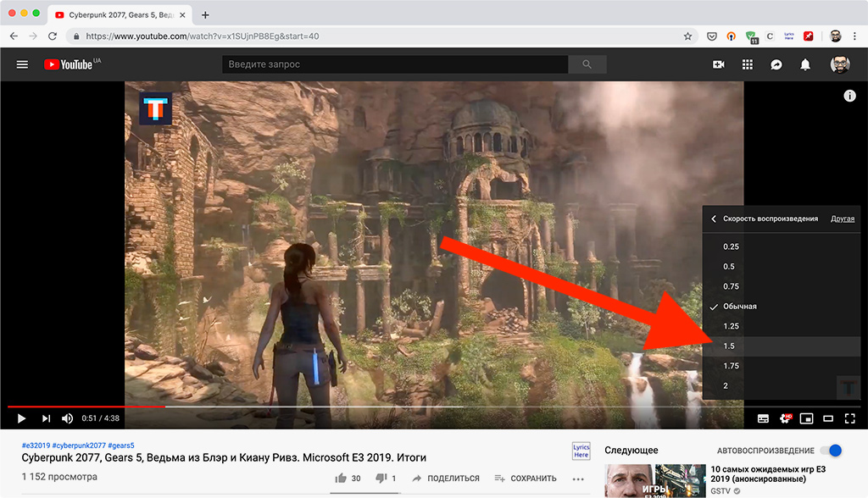Toggle subtitles in the player

(x=763, y=418)
